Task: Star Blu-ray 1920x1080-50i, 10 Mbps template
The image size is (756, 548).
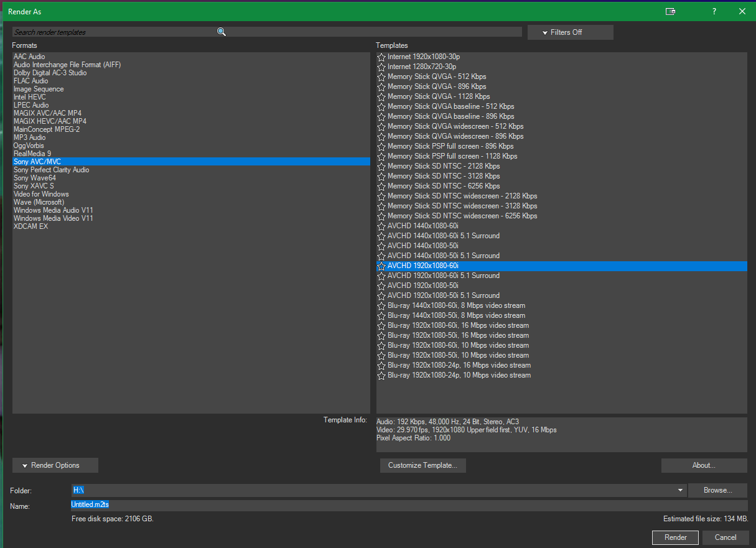Action: 381,355
